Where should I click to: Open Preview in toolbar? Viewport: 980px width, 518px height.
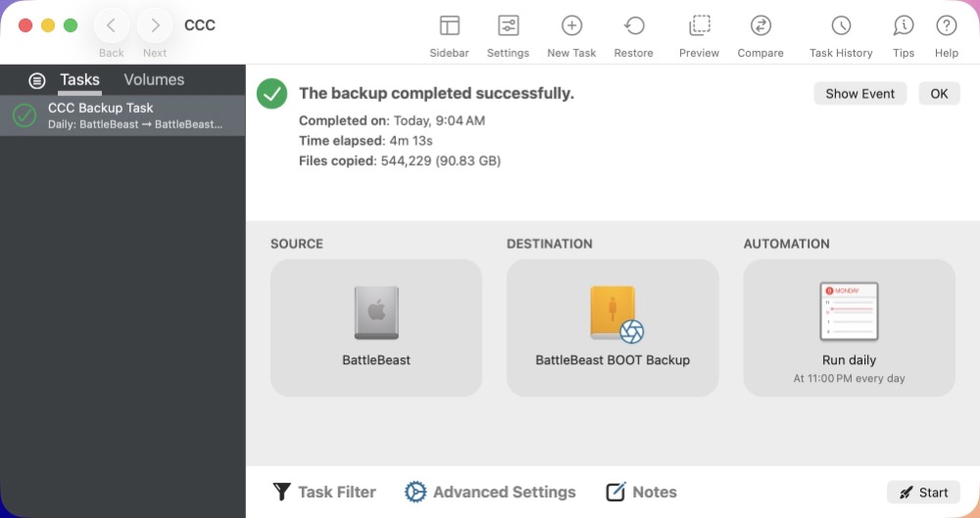(x=700, y=25)
